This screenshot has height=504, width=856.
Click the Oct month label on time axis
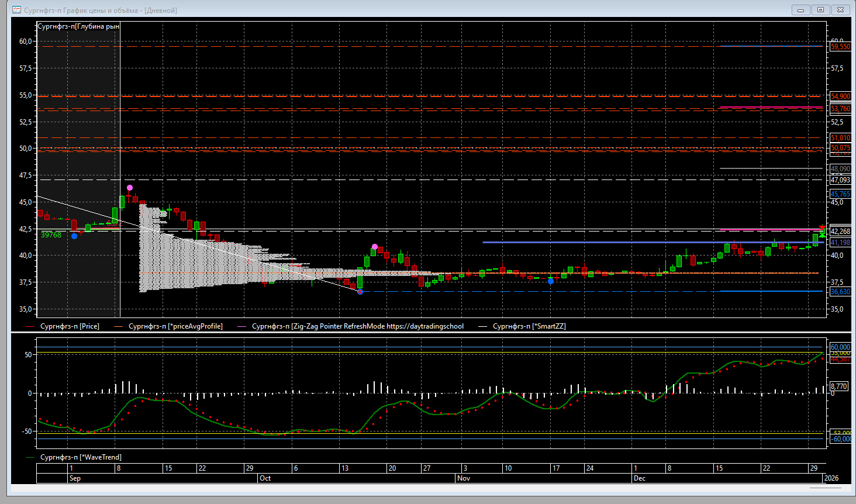(x=265, y=478)
